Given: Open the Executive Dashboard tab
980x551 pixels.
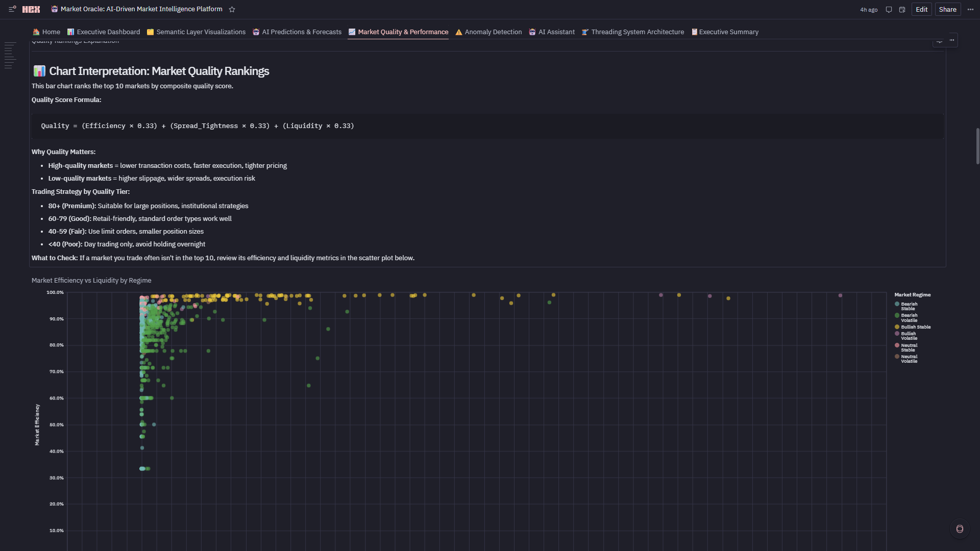Looking at the screenshot, I should 104,32.
